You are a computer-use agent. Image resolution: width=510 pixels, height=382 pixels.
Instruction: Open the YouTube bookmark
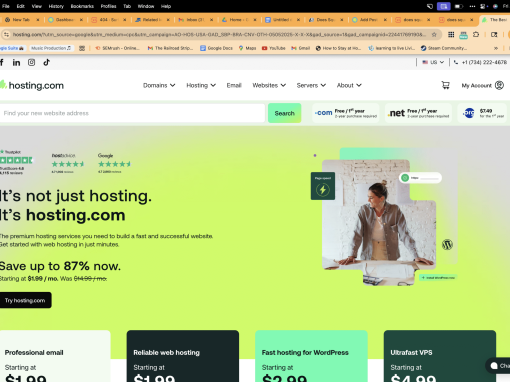pos(274,48)
